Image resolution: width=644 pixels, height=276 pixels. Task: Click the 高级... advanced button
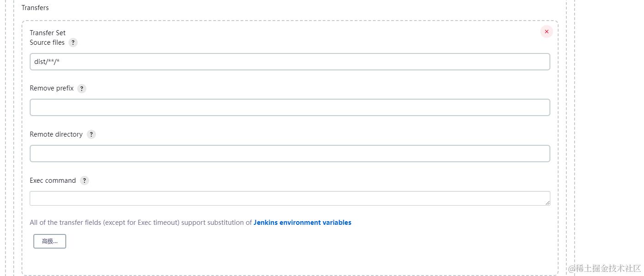(x=50, y=241)
